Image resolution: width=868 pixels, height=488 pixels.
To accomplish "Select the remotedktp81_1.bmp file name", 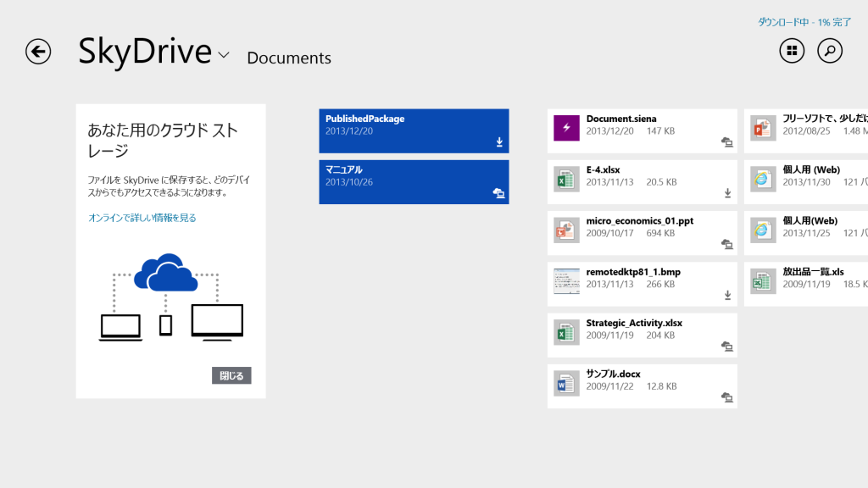I will pyautogui.click(x=633, y=272).
